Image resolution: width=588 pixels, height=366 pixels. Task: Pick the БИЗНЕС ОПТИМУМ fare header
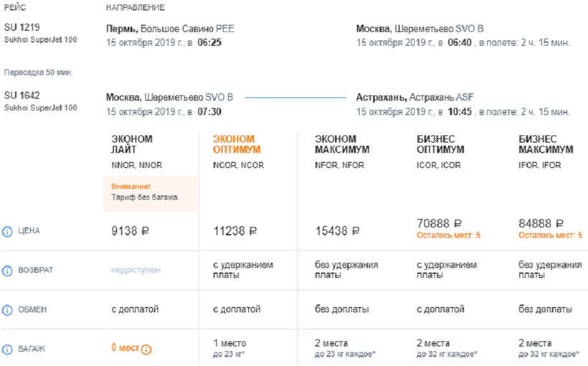click(440, 144)
